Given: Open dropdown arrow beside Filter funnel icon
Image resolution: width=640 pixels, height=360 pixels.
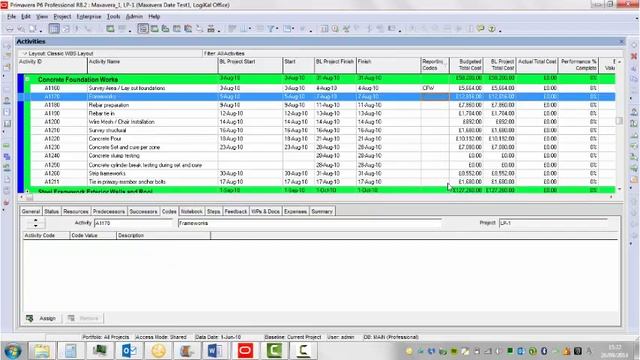Looking at the screenshot, I should click(277, 29).
